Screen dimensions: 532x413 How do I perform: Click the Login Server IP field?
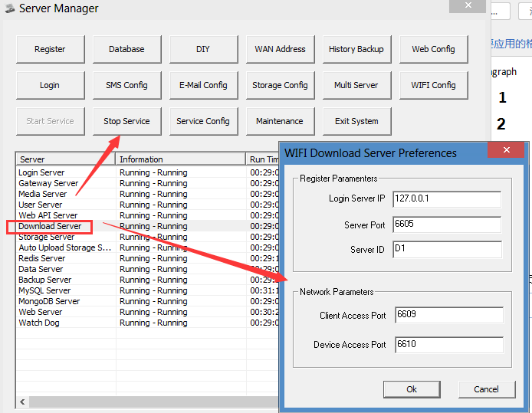447,199
